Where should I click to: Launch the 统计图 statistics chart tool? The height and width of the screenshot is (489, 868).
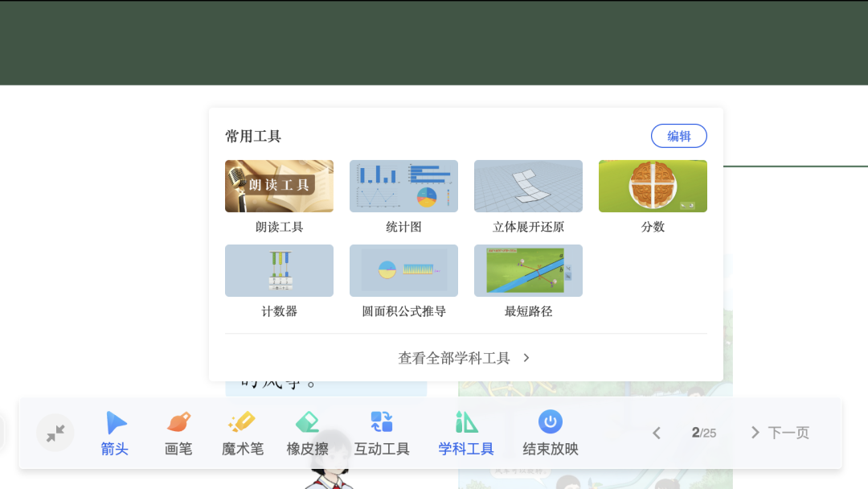(x=403, y=186)
